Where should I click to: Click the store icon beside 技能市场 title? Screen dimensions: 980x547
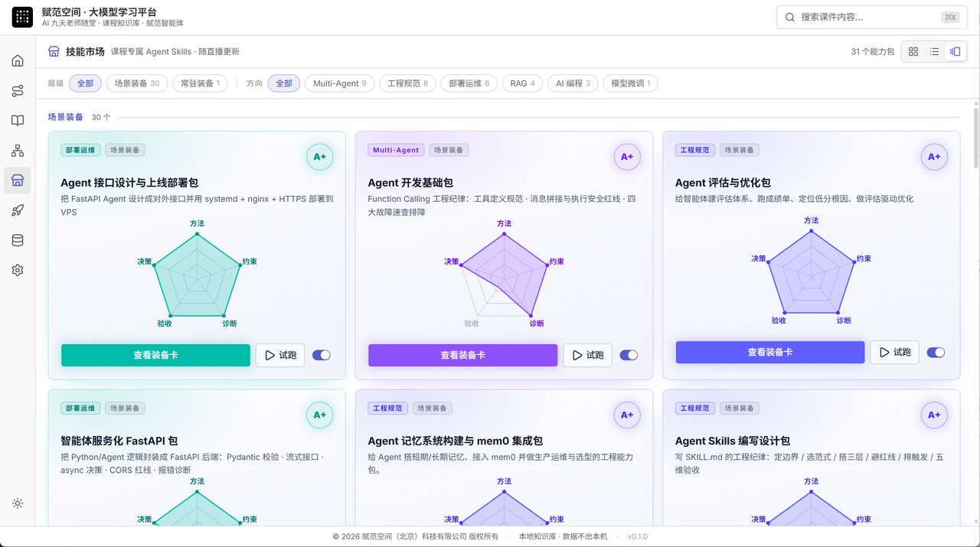(54, 51)
